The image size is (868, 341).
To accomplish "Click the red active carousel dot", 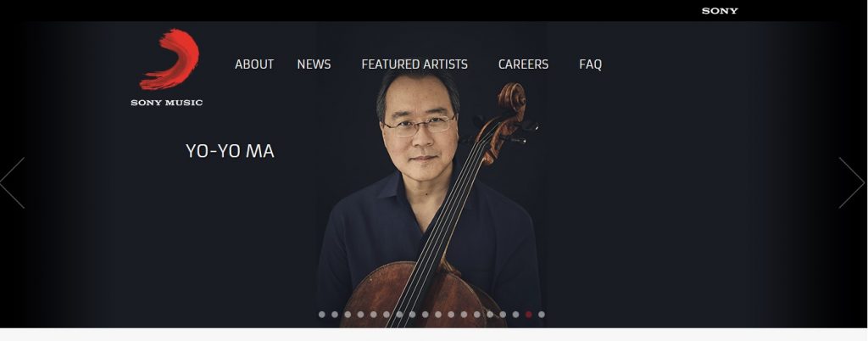I will point(529,315).
